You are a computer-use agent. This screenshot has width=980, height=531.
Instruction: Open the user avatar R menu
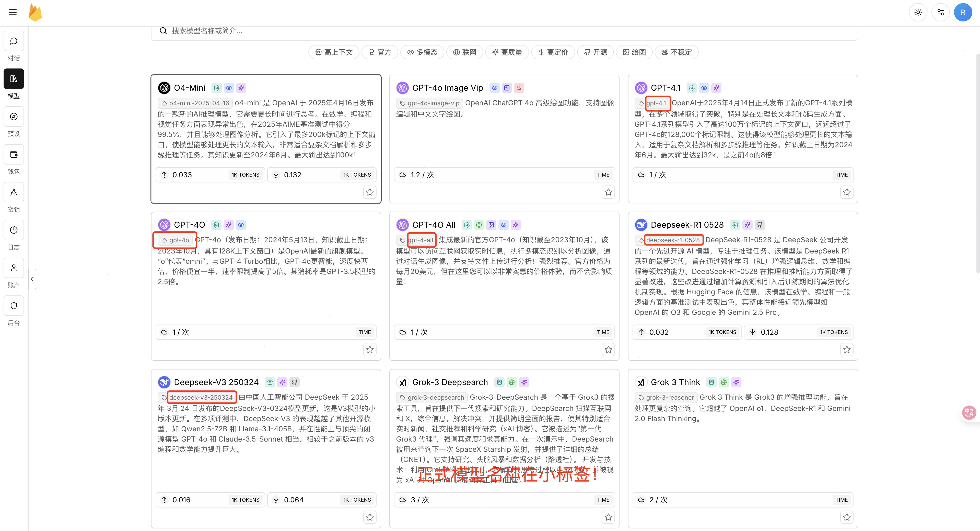tap(963, 12)
